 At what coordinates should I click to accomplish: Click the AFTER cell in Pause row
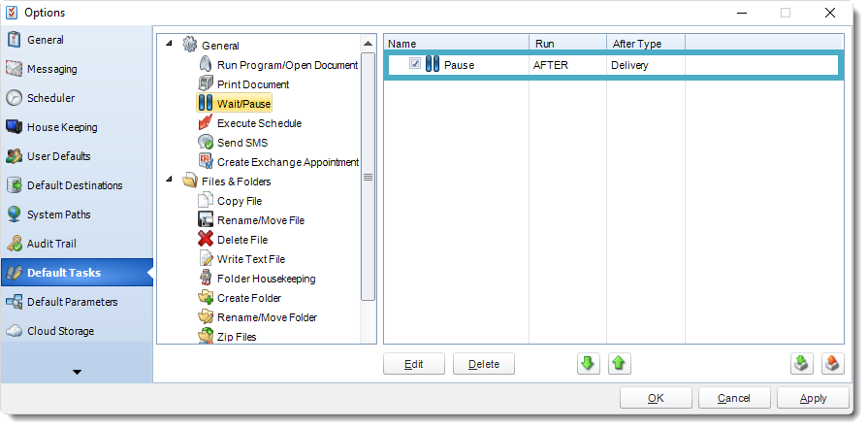pos(568,65)
